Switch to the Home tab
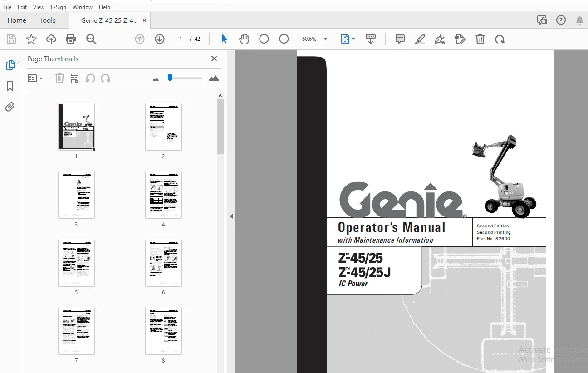 point(17,20)
